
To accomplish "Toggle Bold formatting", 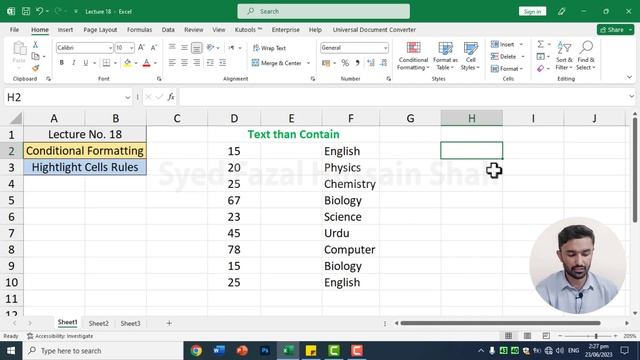I will tap(62, 63).
